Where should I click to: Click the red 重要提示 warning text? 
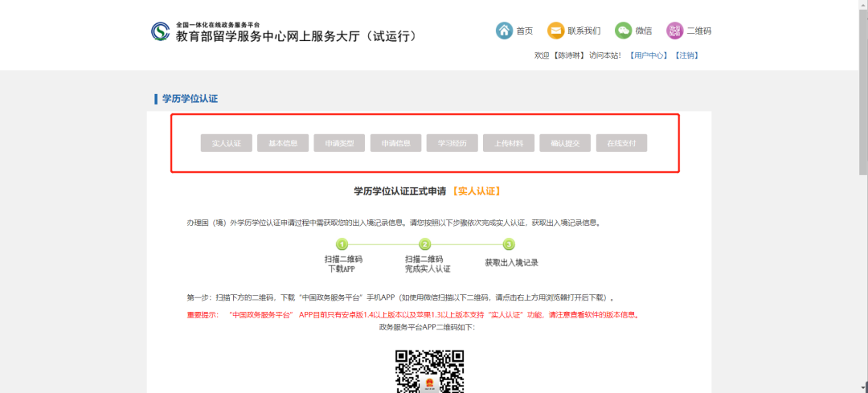pyautogui.click(x=414, y=315)
